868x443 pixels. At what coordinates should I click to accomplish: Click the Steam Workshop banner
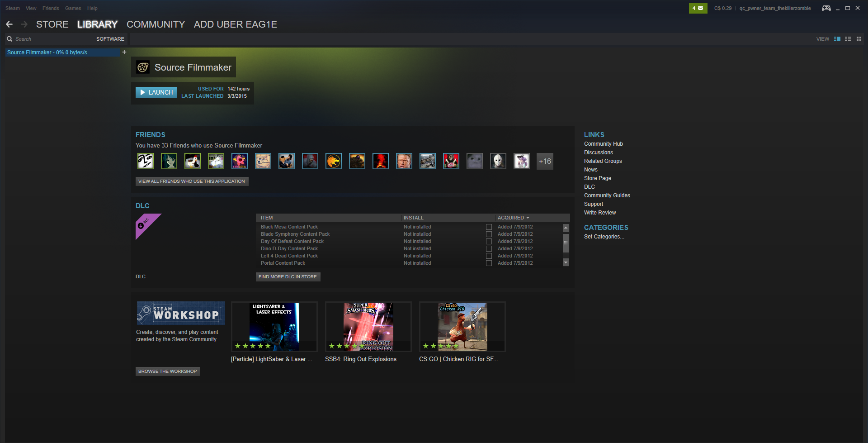point(181,313)
